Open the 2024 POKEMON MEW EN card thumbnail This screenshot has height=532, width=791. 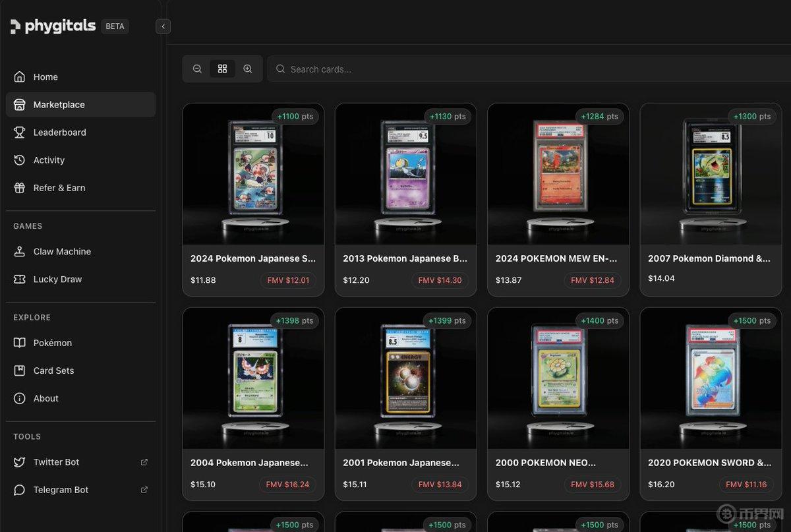point(558,174)
